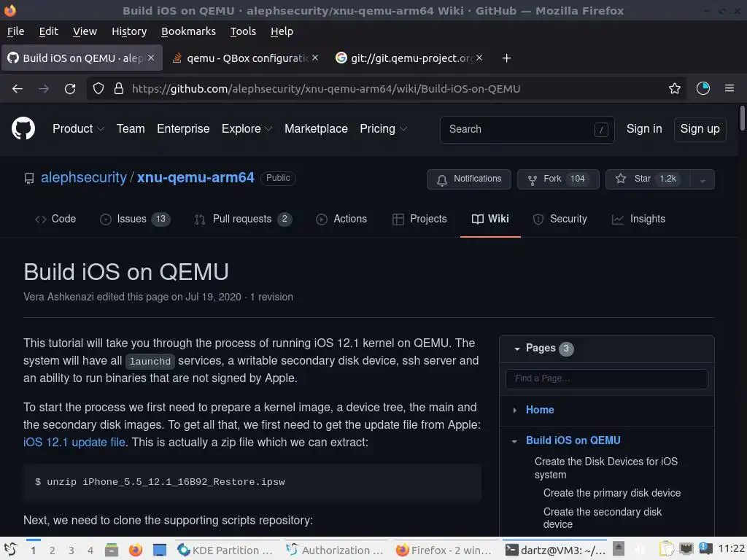Screen dimensions: 747x560
Task: Open the Security tab
Action: click(560, 219)
